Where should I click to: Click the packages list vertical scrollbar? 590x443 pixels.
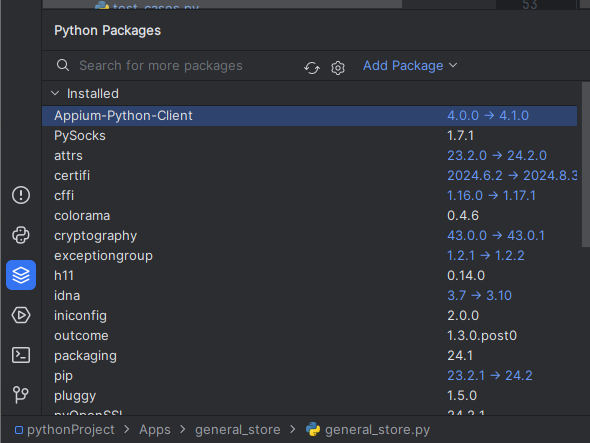[585, 164]
